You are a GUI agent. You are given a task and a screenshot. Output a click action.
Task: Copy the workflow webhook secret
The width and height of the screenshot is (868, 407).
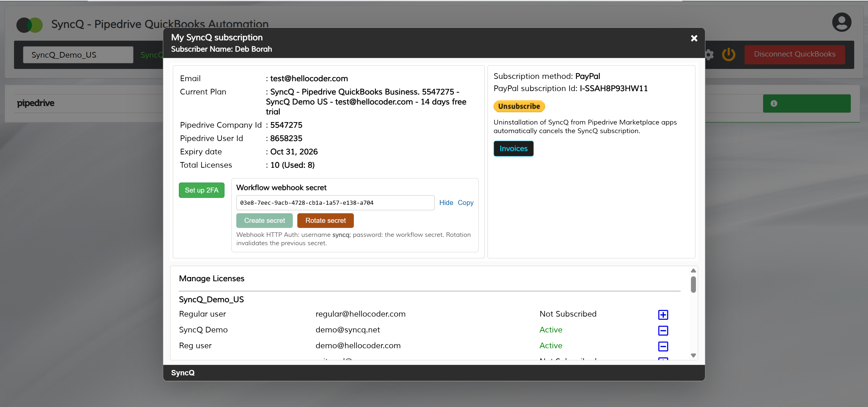tap(465, 202)
